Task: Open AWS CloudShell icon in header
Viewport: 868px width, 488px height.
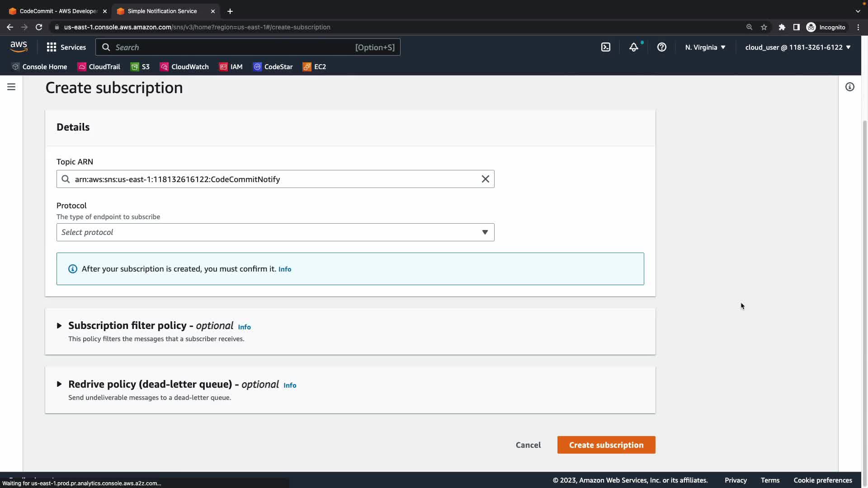Action: pyautogui.click(x=606, y=47)
